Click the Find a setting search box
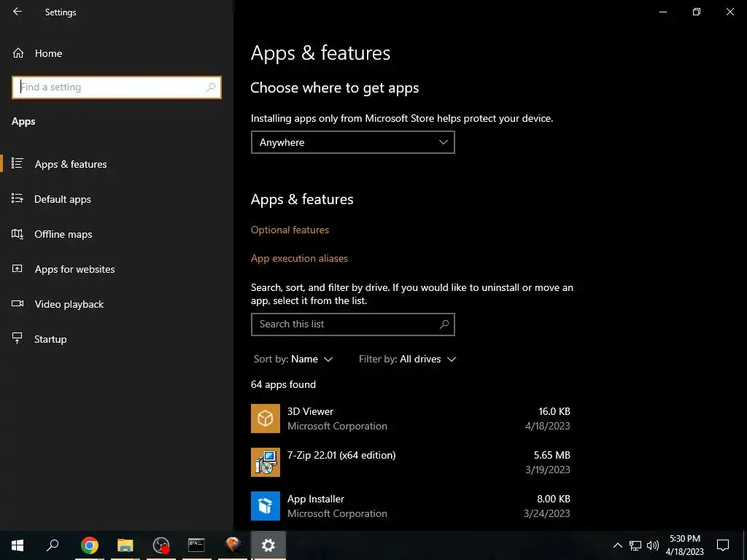 pos(117,87)
